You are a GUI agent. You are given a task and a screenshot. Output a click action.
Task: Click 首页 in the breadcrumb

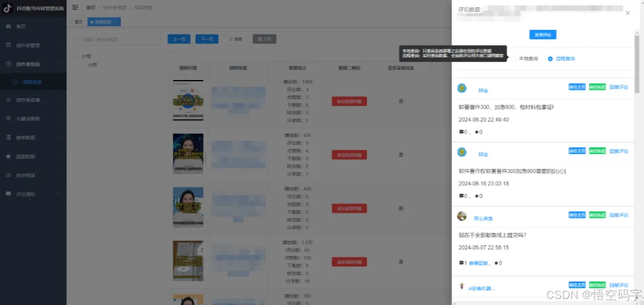(x=91, y=7)
